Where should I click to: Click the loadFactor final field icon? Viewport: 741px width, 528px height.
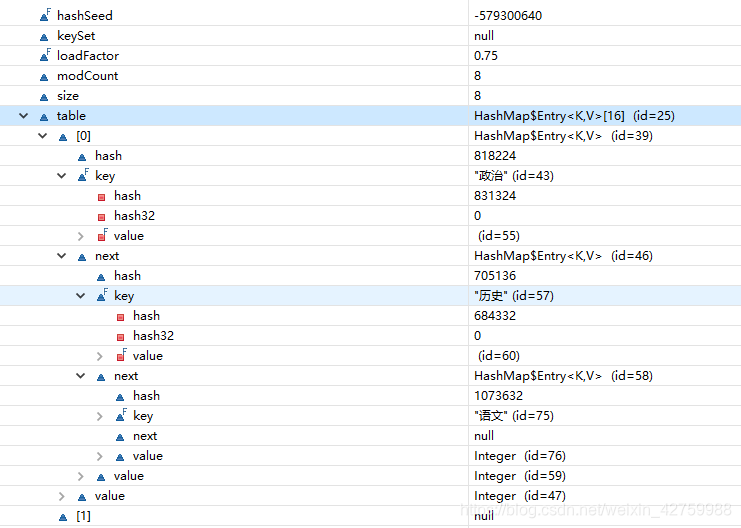pyautogui.click(x=45, y=56)
